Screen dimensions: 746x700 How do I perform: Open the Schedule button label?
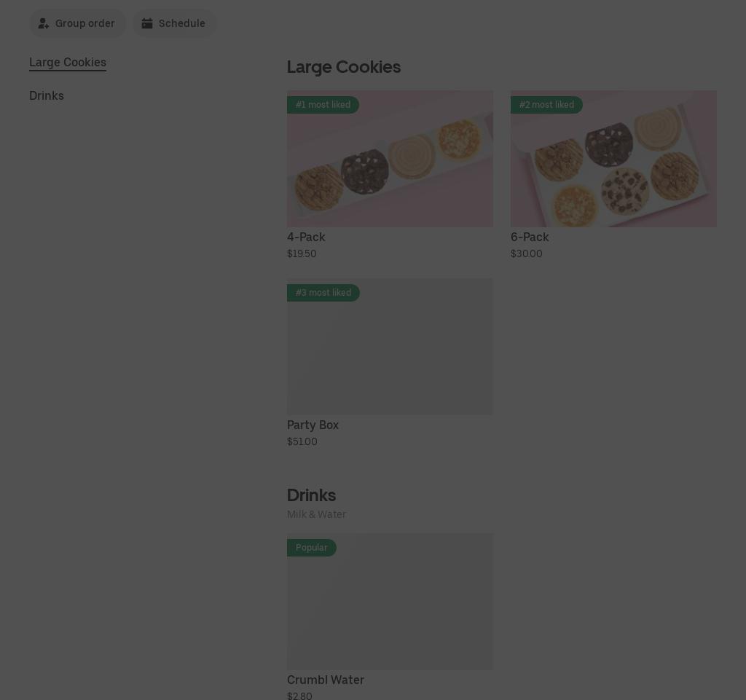tap(181, 23)
